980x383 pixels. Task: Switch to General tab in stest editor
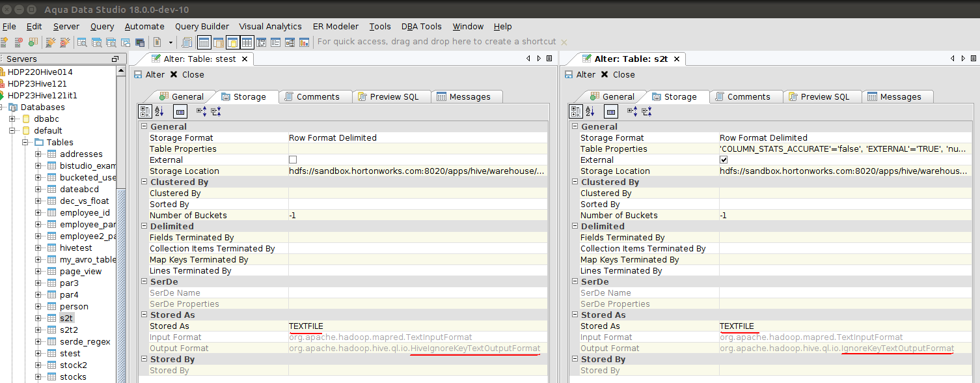point(182,96)
